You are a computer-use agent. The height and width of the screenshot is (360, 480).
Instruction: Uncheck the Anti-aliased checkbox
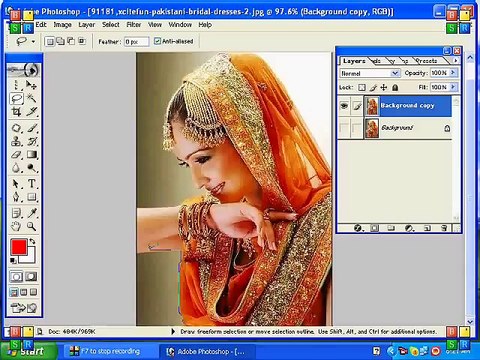click(x=157, y=41)
